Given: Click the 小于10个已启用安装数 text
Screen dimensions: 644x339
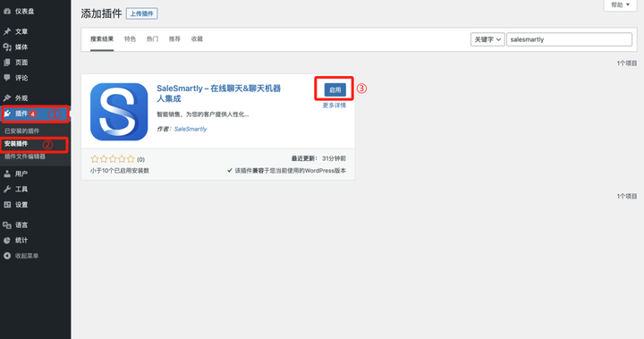Looking at the screenshot, I should pos(120,171).
